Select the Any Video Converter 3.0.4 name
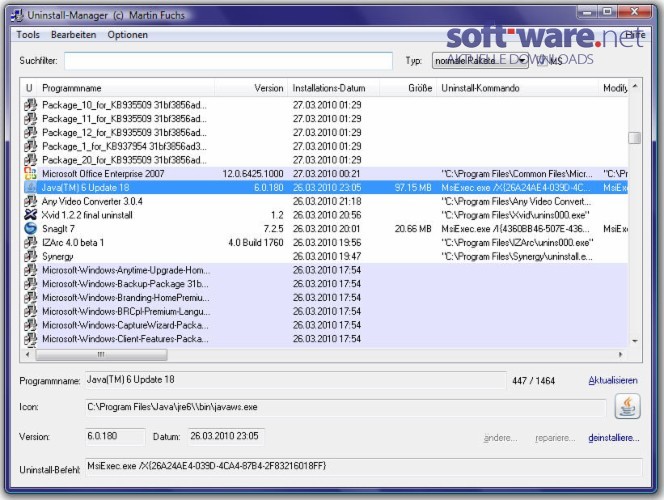 pyautogui.click(x=92, y=201)
